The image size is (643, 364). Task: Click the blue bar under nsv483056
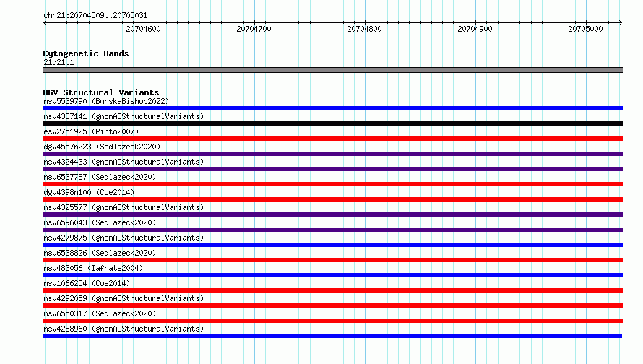[x=332, y=275]
